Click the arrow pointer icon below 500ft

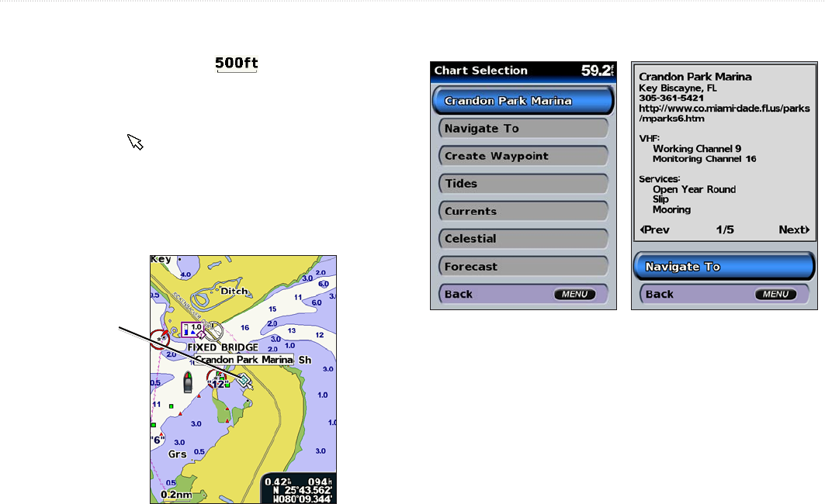click(x=135, y=142)
